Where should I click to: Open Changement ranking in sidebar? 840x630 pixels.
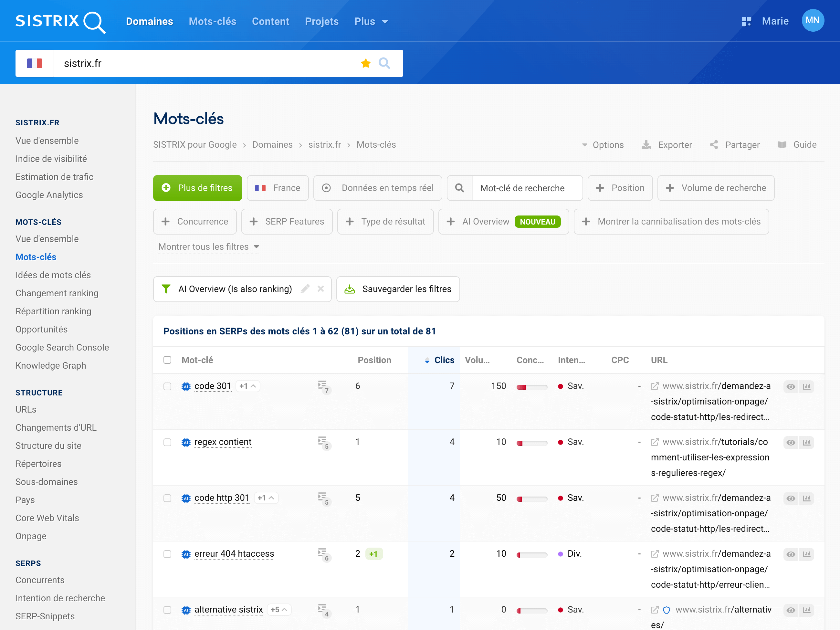click(57, 293)
